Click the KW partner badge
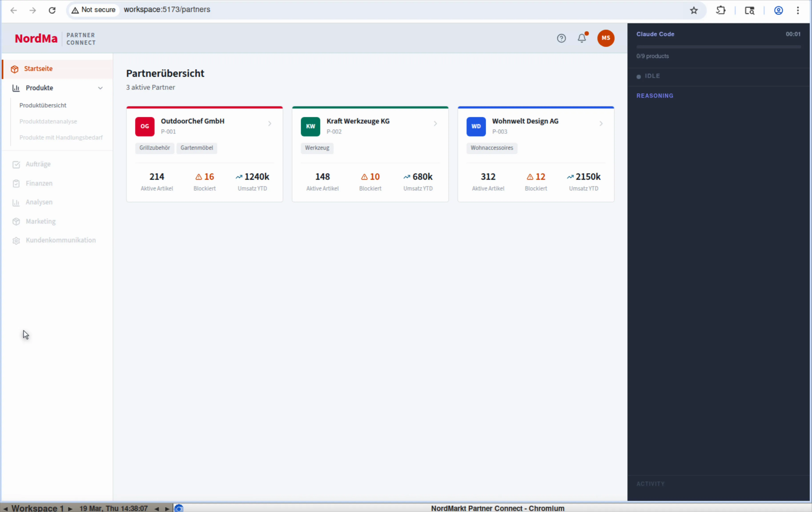This screenshot has width=812, height=512. point(310,126)
